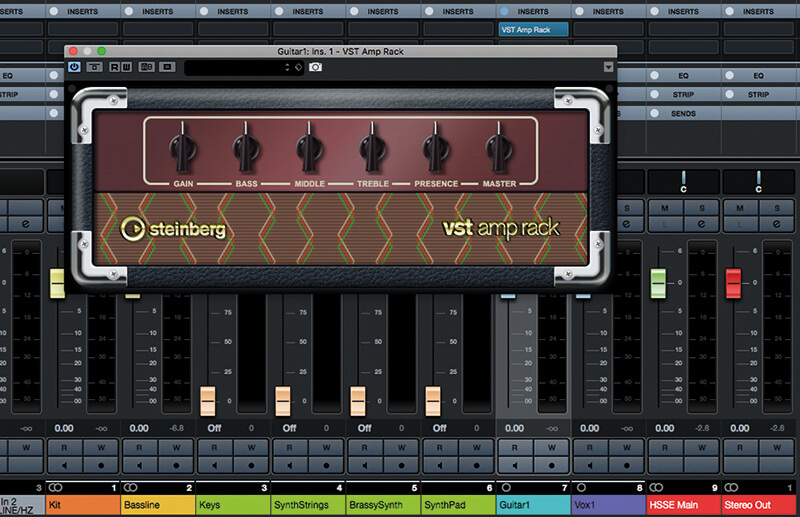Solo the Stereo Out channel

[777, 208]
